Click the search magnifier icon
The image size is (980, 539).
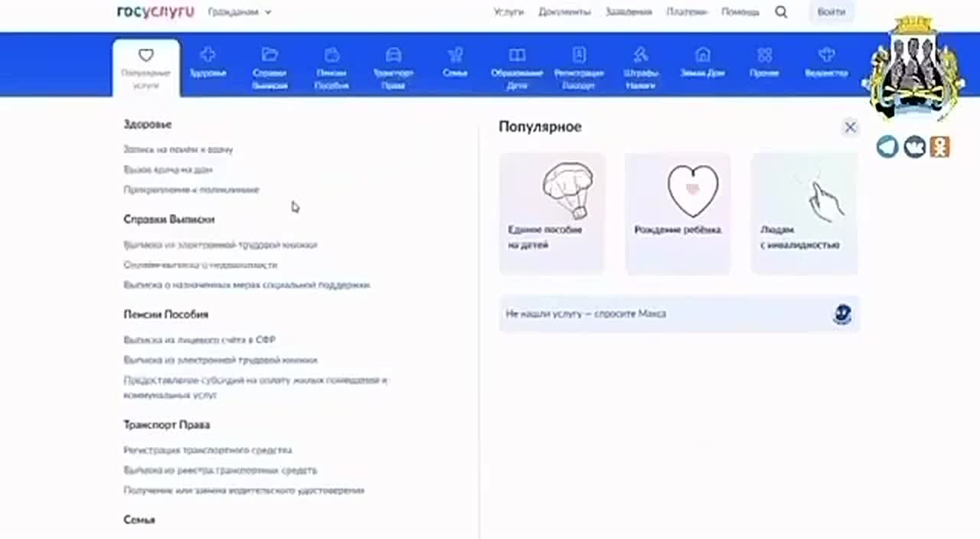(x=781, y=12)
